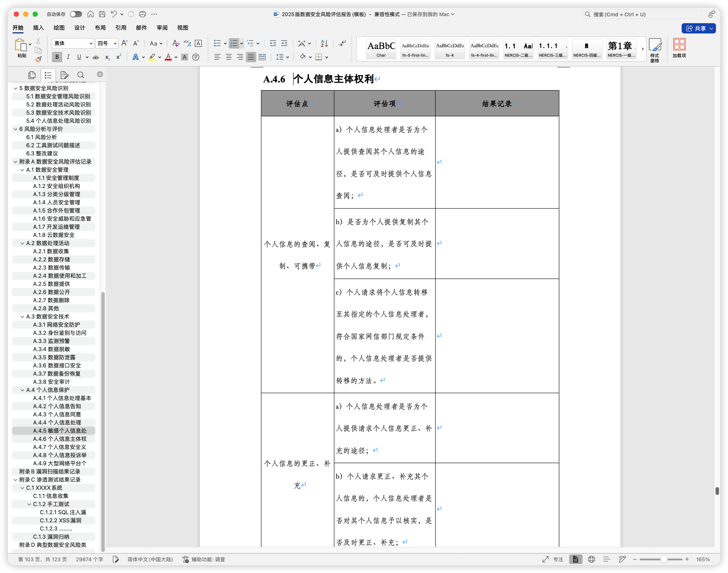
Task: Toggle Italic formatting button
Action: [x=68, y=57]
